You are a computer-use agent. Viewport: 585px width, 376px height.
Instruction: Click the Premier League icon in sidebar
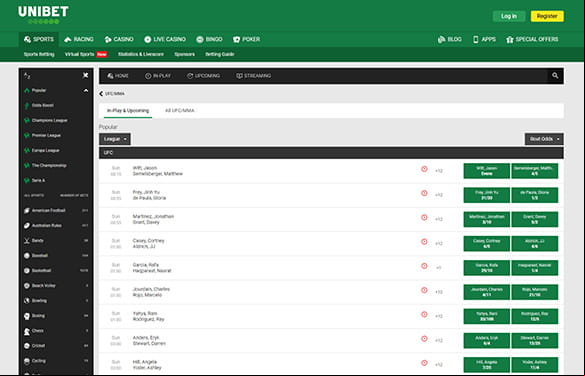pyautogui.click(x=27, y=135)
